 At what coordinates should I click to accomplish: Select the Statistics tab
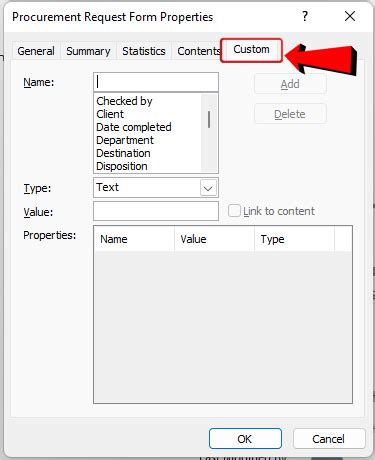144,51
